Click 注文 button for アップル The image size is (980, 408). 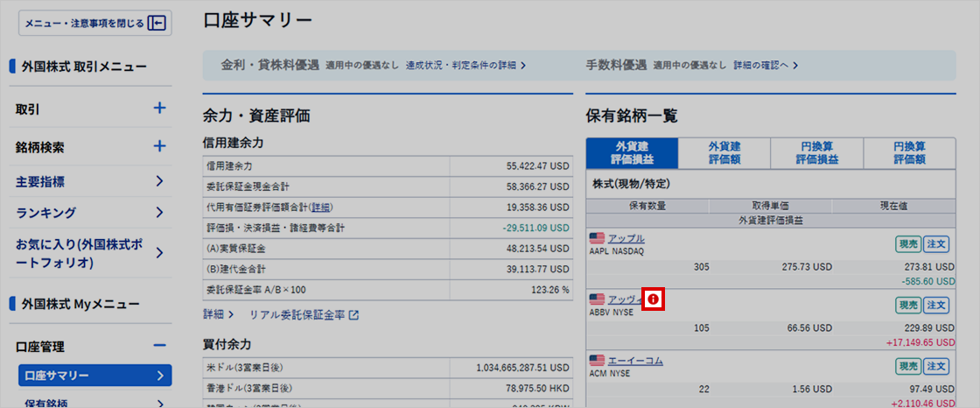936,244
